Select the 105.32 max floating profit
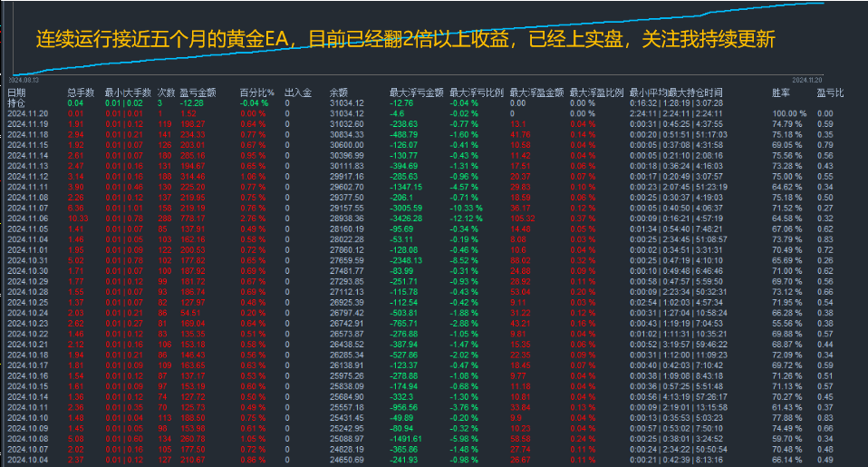The image size is (868, 467). coord(523,219)
